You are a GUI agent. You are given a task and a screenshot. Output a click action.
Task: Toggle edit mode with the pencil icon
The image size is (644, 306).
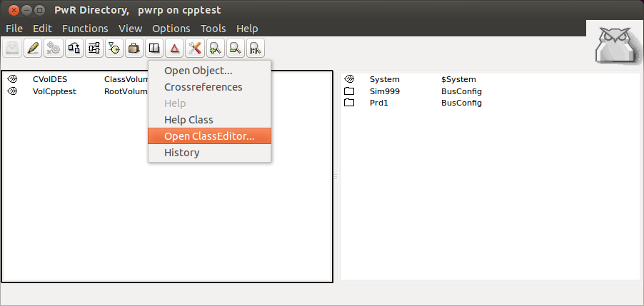pos(33,49)
